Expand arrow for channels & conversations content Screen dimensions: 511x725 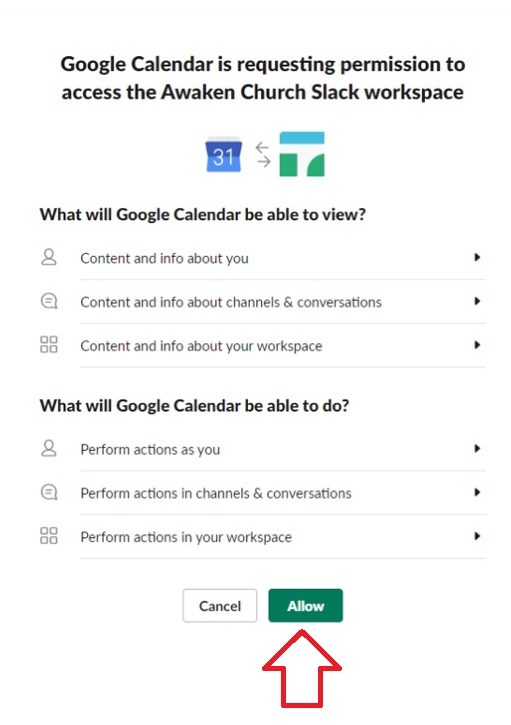[x=477, y=301]
